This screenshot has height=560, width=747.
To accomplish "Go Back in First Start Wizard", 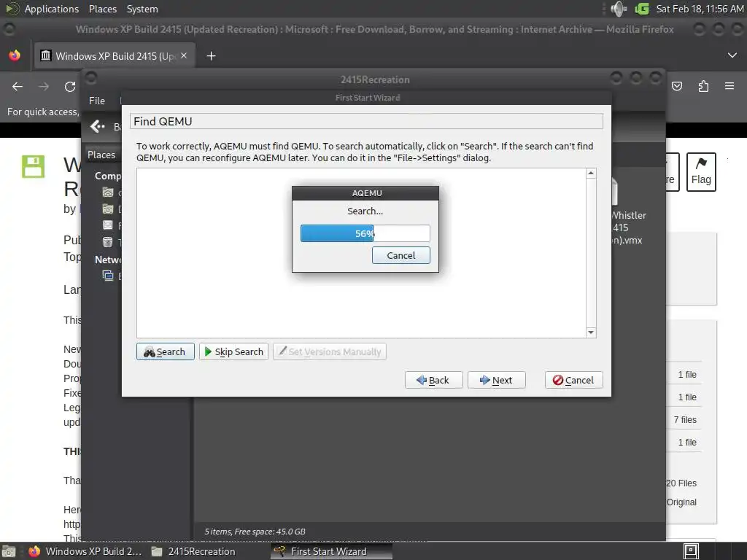I will tap(433, 380).
